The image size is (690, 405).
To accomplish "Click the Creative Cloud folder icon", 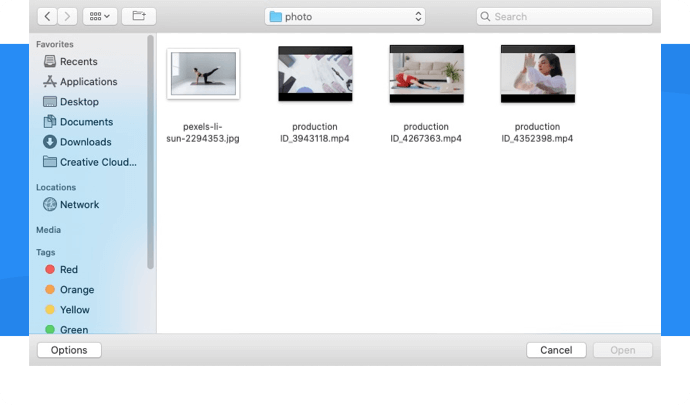I will (50, 162).
